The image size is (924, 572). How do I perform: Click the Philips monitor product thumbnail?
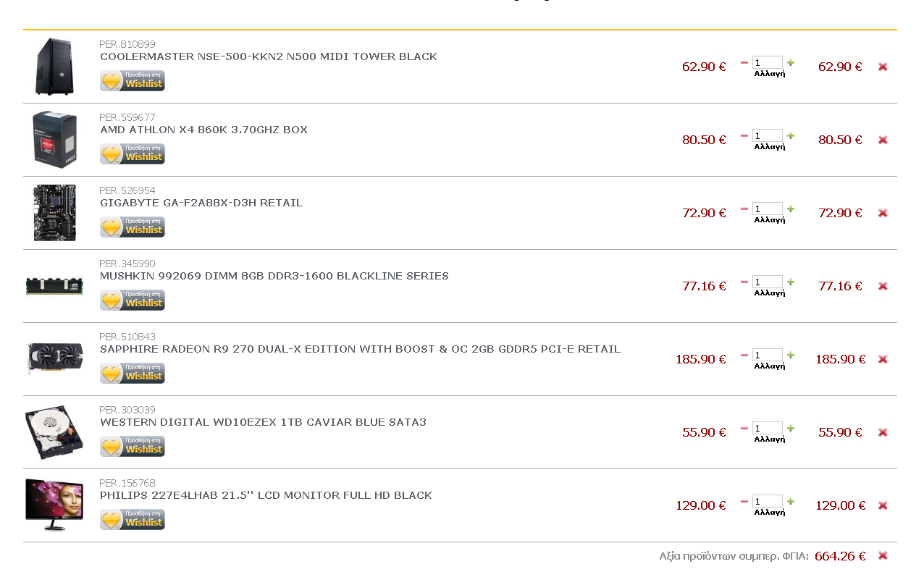pos(54,505)
